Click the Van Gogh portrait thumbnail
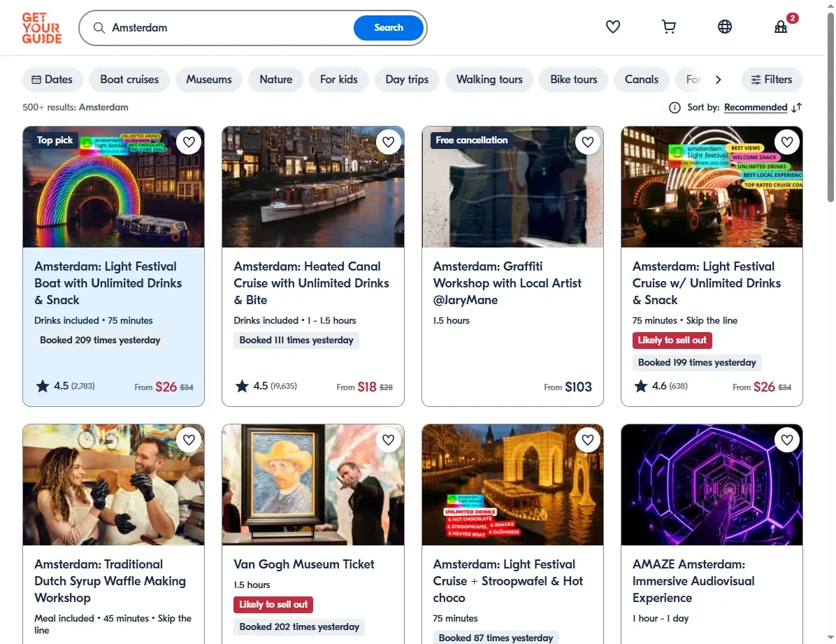 pos(313,485)
